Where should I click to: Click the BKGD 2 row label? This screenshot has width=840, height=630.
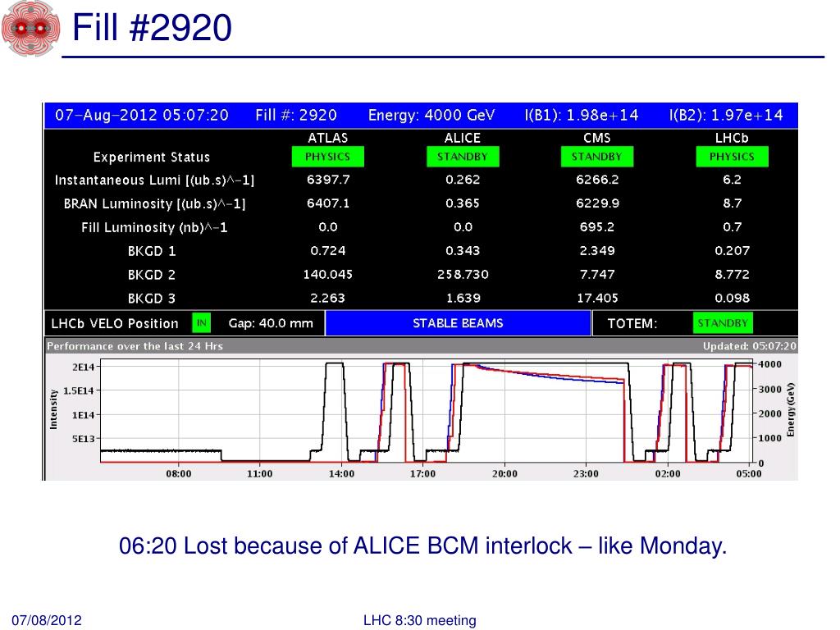pos(152,274)
